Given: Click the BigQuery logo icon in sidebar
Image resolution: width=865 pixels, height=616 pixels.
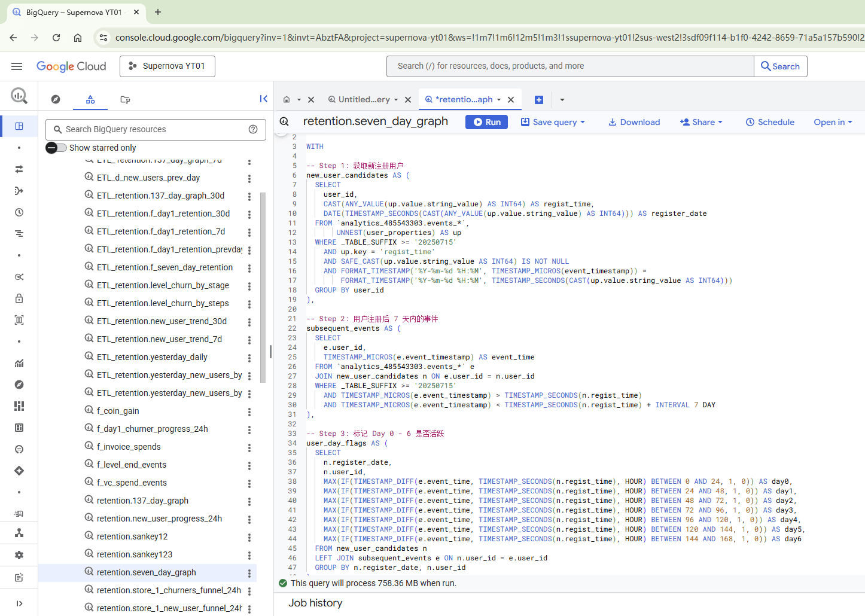Looking at the screenshot, I should tap(19, 95).
